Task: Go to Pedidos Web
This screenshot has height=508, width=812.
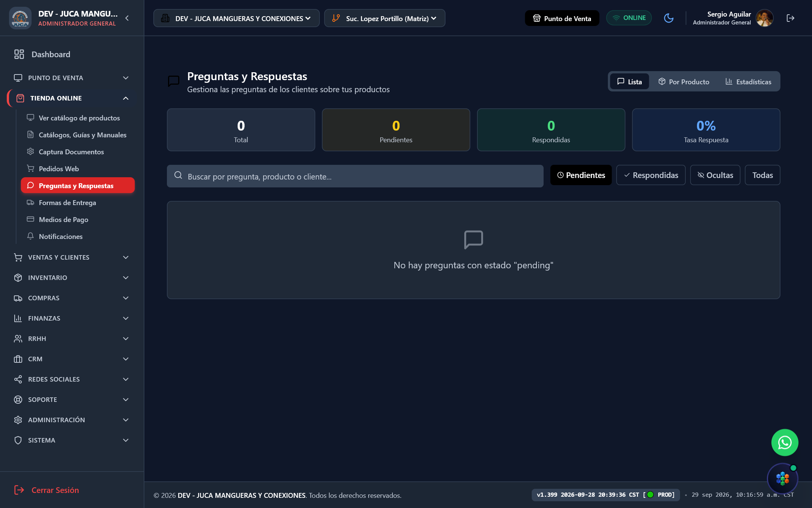Action: click(x=78, y=169)
